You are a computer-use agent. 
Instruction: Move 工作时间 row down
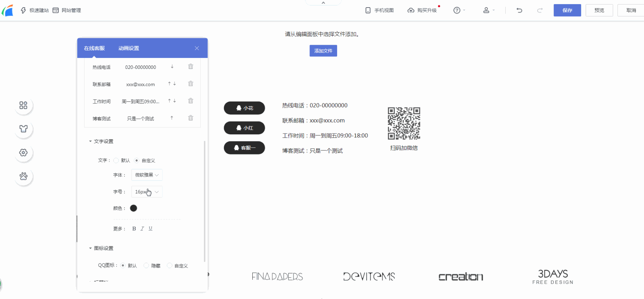(175, 101)
